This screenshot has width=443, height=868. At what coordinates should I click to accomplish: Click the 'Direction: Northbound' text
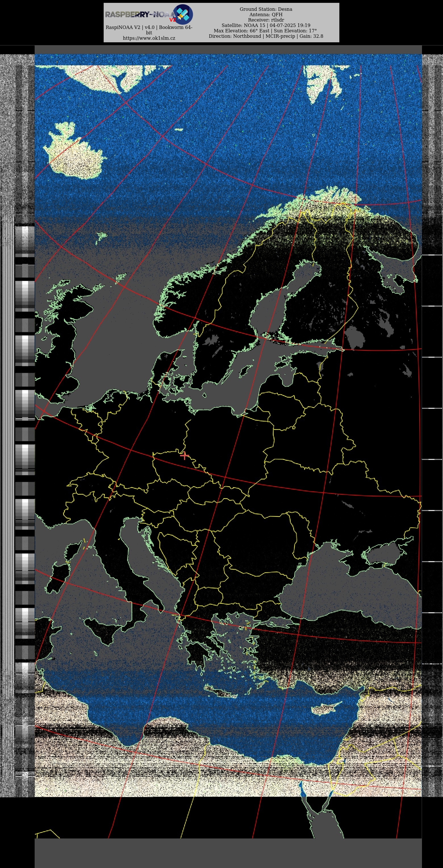(x=235, y=36)
